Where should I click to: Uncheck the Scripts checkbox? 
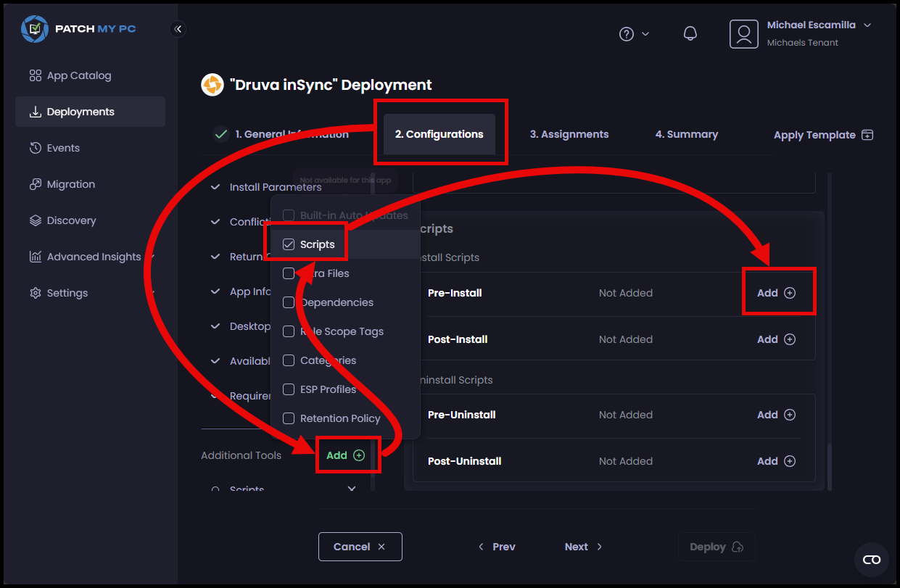[289, 244]
